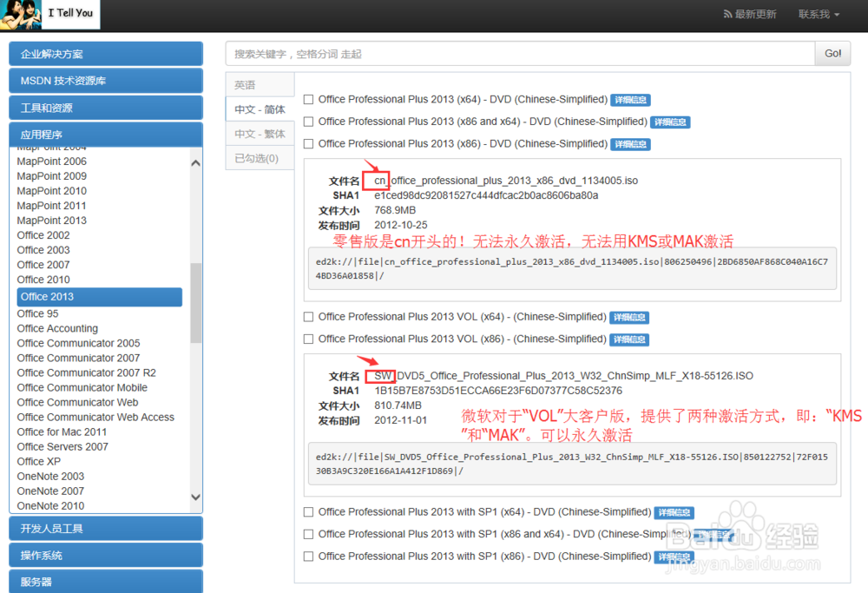
Task: Select Office 95 in the list
Action: pos(37,314)
